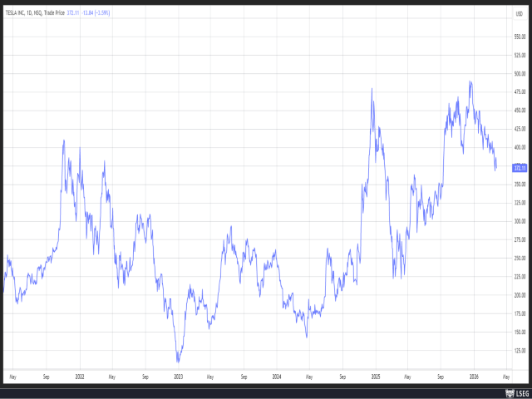Click the 325.00 price axis label

pos(520,203)
